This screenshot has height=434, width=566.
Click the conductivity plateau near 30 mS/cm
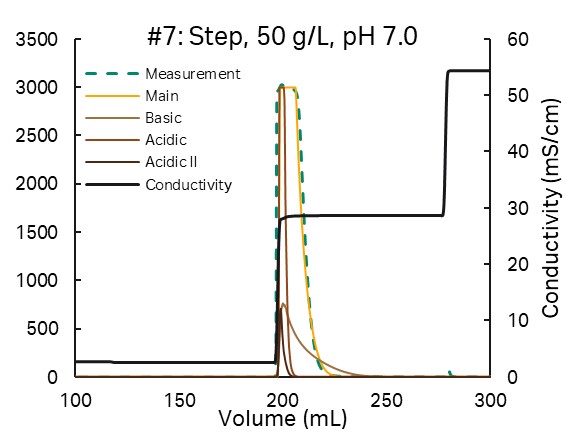pyautogui.click(x=372, y=216)
